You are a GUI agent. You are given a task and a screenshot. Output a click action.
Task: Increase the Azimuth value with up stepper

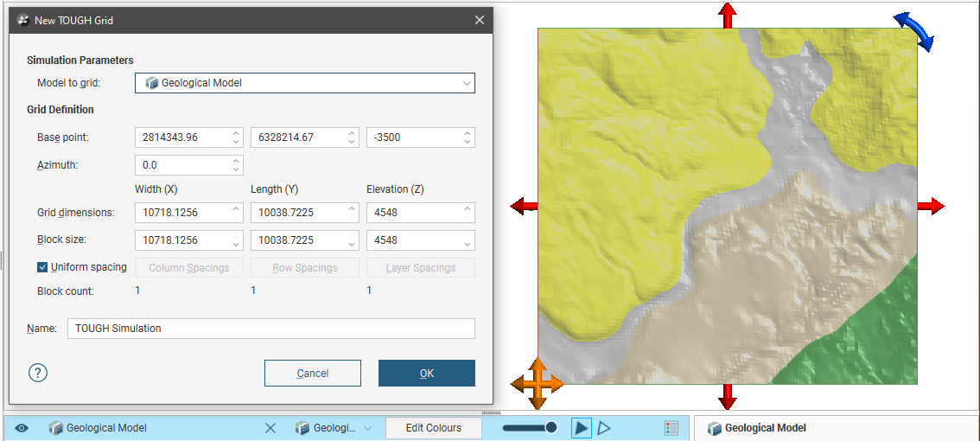pyautogui.click(x=236, y=161)
